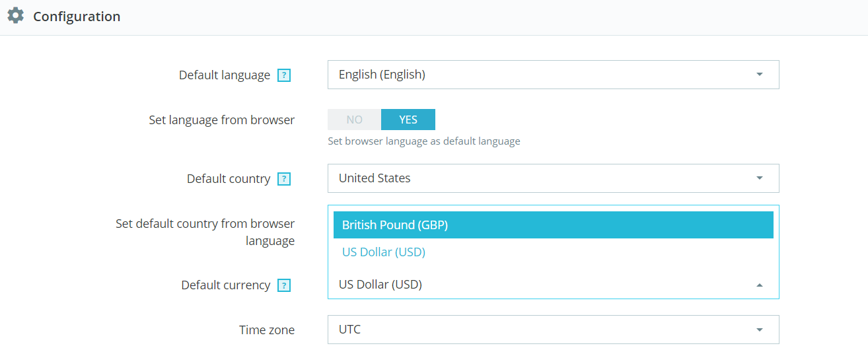Click the Configuration panel heading

tap(77, 17)
